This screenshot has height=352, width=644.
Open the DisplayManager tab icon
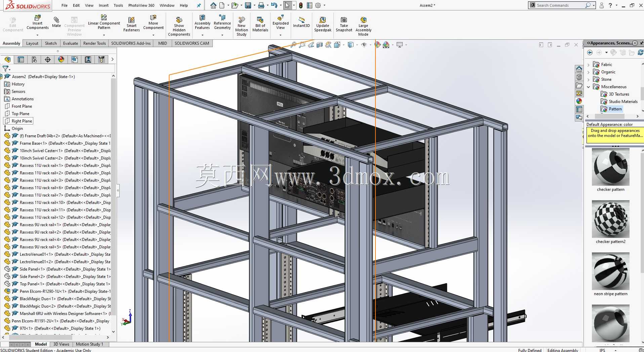point(61,60)
